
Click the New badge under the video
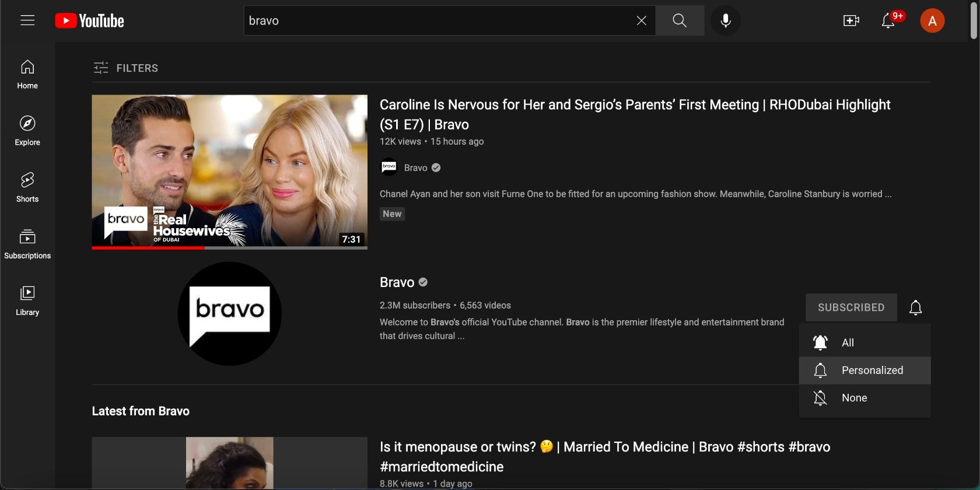pyautogui.click(x=392, y=213)
